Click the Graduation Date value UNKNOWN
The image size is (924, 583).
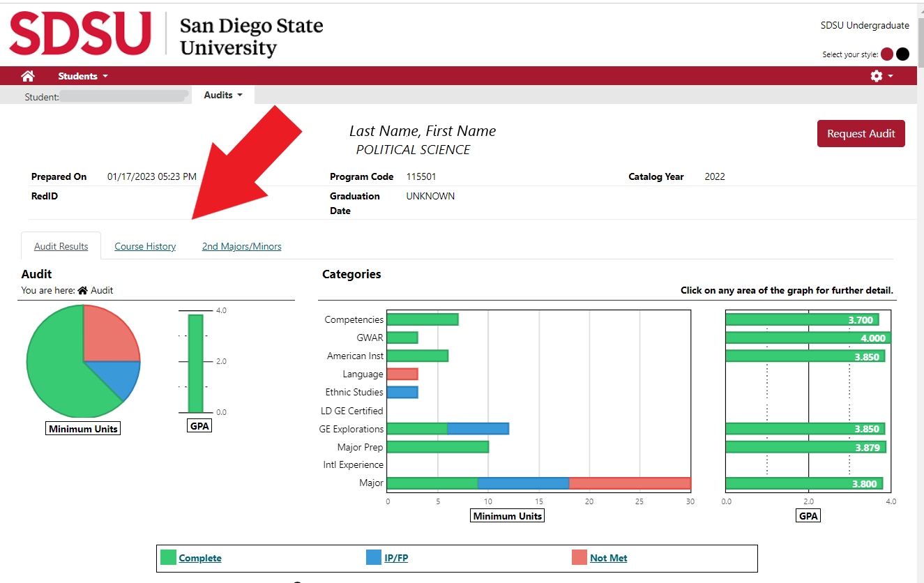click(x=430, y=196)
